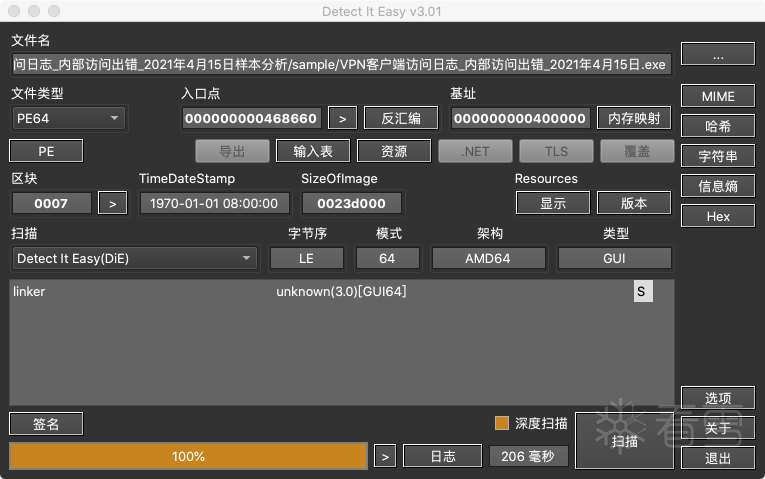Screen dimensions: 765x479
Task: Open the 资源 (resources) button
Action: click(x=394, y=151)
